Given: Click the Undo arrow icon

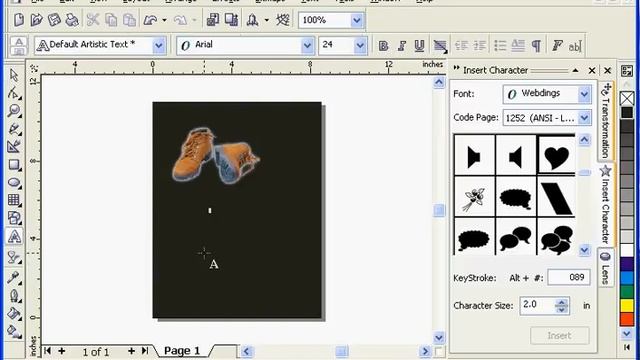Looking at the screenshot, I should (150, 20).
